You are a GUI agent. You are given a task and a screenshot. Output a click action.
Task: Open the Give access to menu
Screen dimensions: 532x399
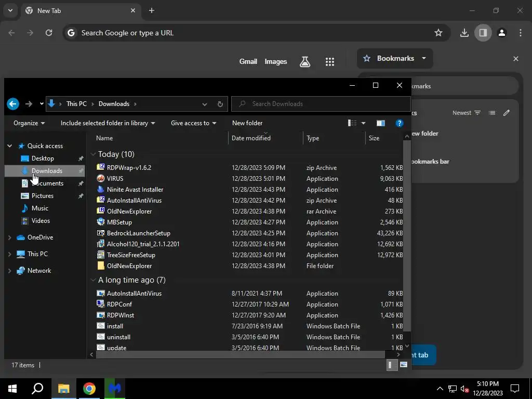tap(193, 123)
